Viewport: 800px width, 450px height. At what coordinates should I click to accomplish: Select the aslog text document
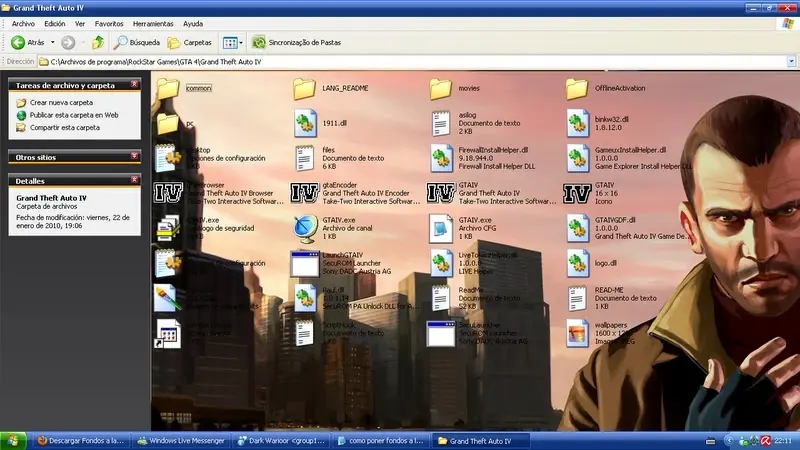(x=441, y=123)
